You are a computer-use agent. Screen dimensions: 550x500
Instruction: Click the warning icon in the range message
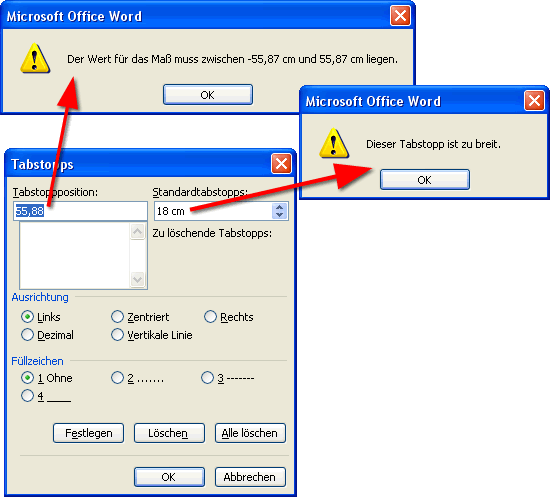coord(35,58)
